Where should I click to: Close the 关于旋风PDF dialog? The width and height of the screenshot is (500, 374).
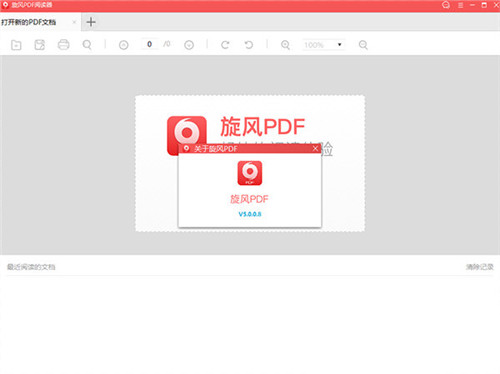pyautogui.click(x=315, y=149)
